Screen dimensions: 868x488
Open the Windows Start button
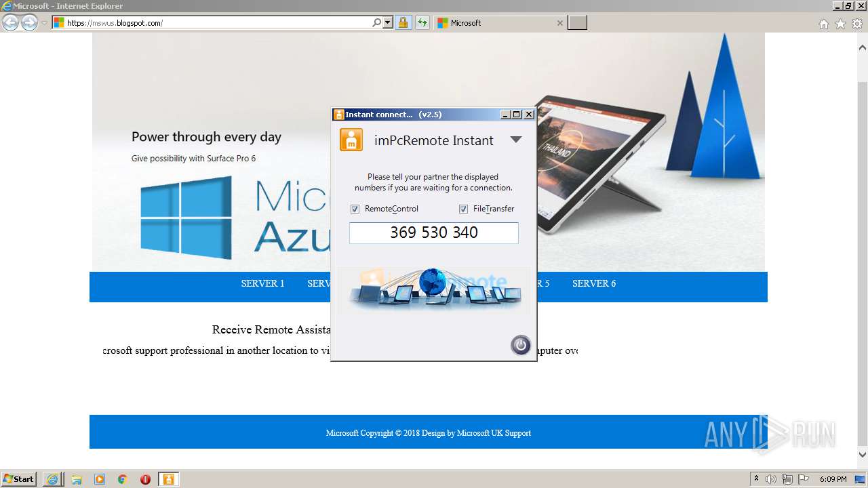pos(19,479)
